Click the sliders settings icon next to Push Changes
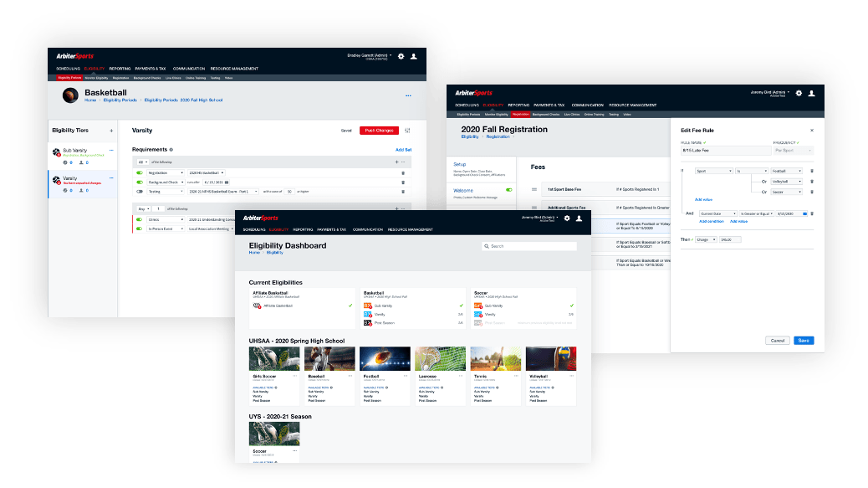868x488 pixels. click(407, 131)
